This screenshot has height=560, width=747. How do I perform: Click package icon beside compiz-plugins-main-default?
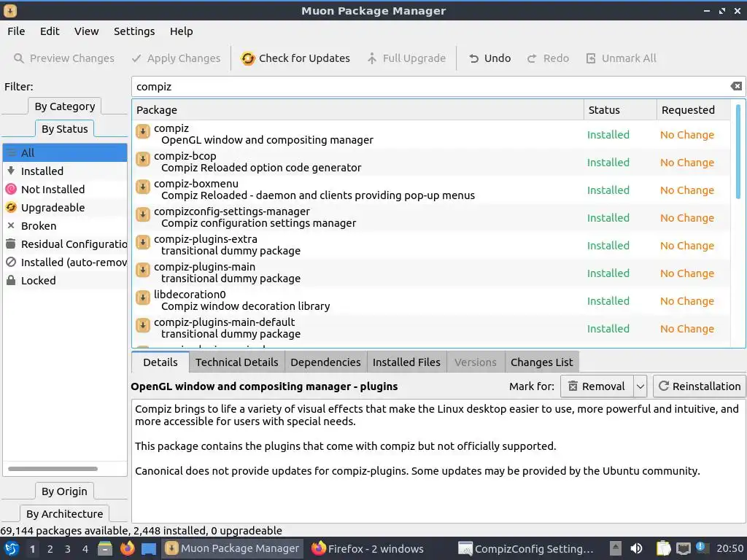143,325
